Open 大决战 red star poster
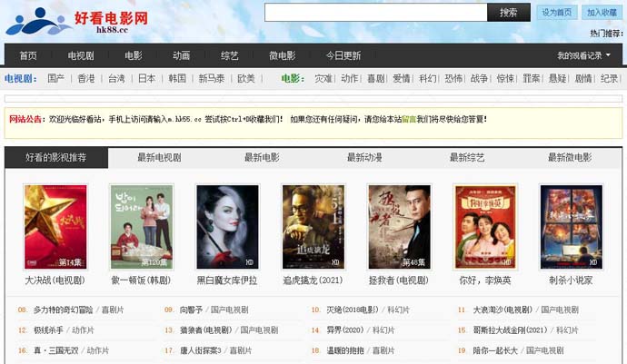 (55, 227)
